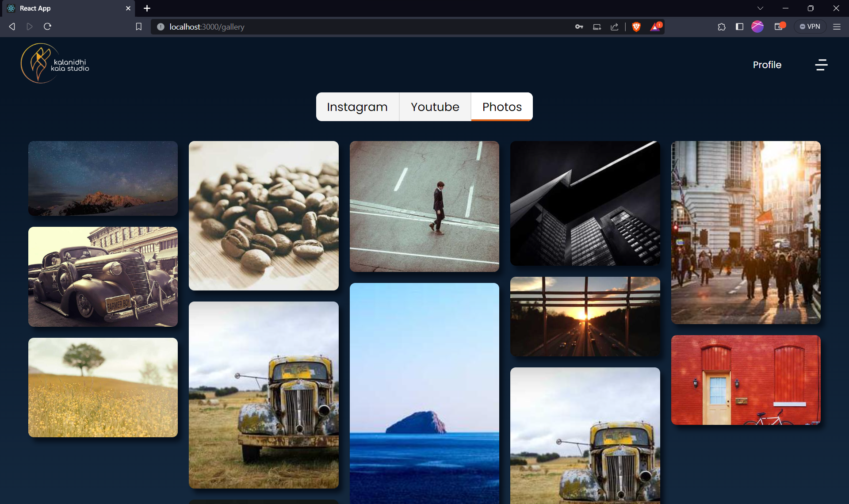This screenshot has width=849, height=504.
Task: Click the share page icon
Action: [615, 27]
